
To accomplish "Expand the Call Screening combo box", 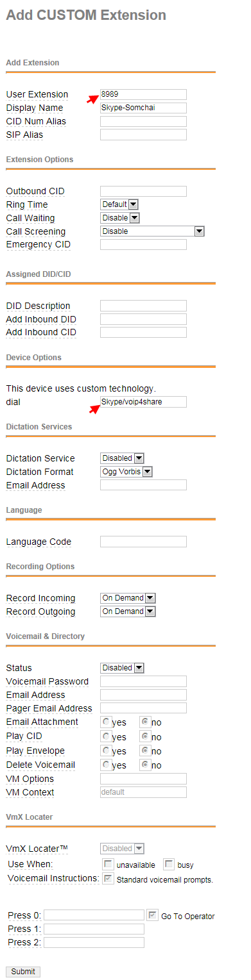I will click(x=152, y=231).
